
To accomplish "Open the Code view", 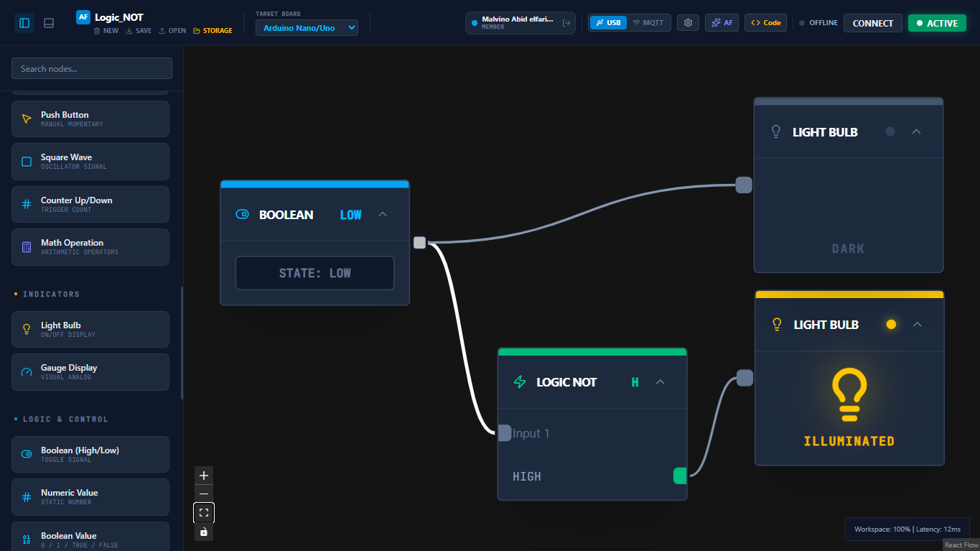I will 765,23.
